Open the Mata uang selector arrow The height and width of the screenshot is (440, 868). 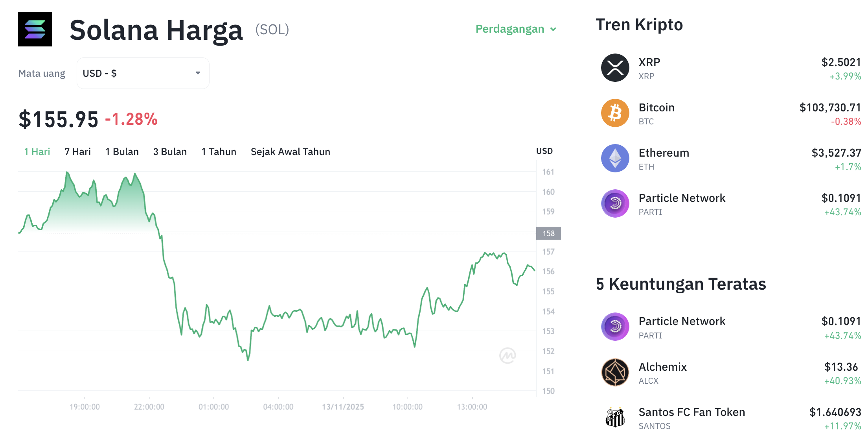(x=199, y=73)
